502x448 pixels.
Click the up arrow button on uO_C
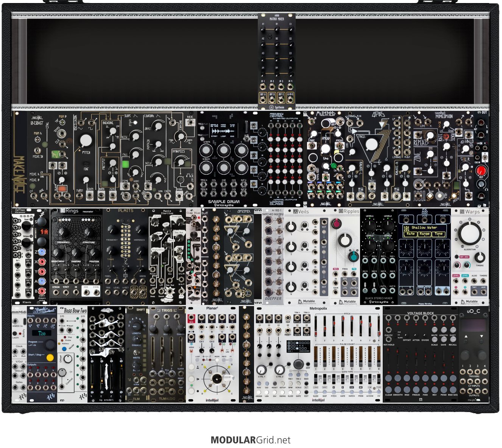pyautogui.click(x=466, y=336)
